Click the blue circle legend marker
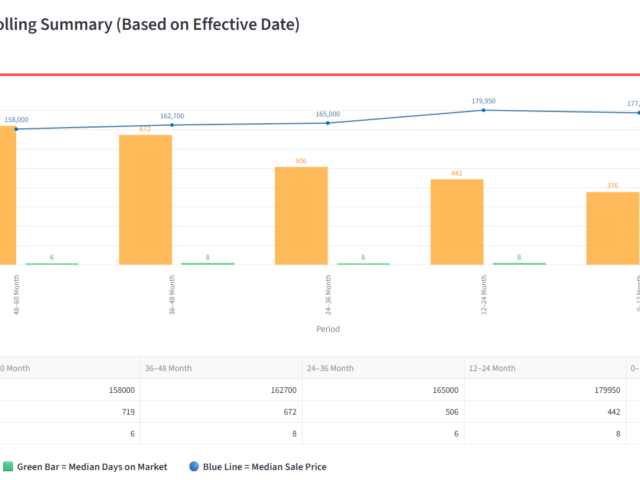 coord(193,466)
